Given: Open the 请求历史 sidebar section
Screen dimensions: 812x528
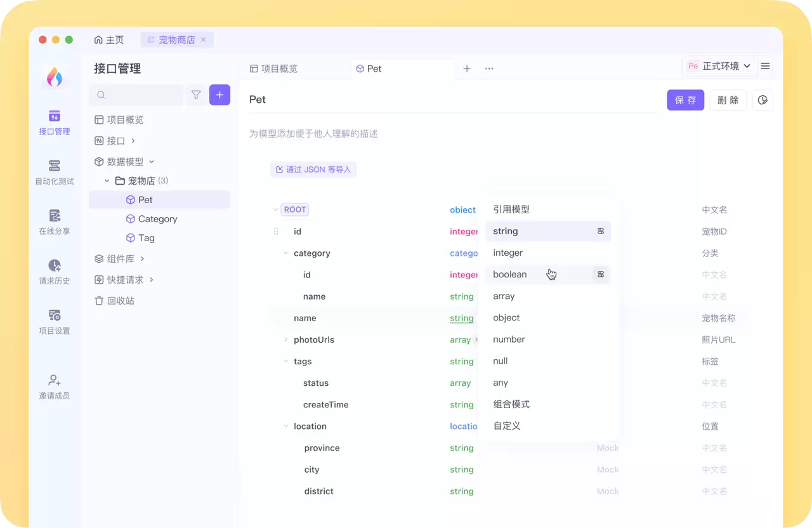Looking at the screenshot, I should coord(55,272).
